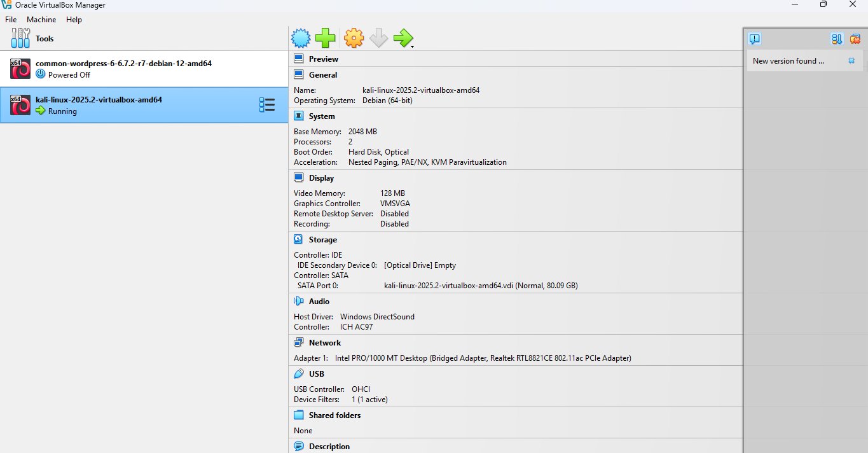
Task: Click the Tools wrench icon
Action: point(20,38)
